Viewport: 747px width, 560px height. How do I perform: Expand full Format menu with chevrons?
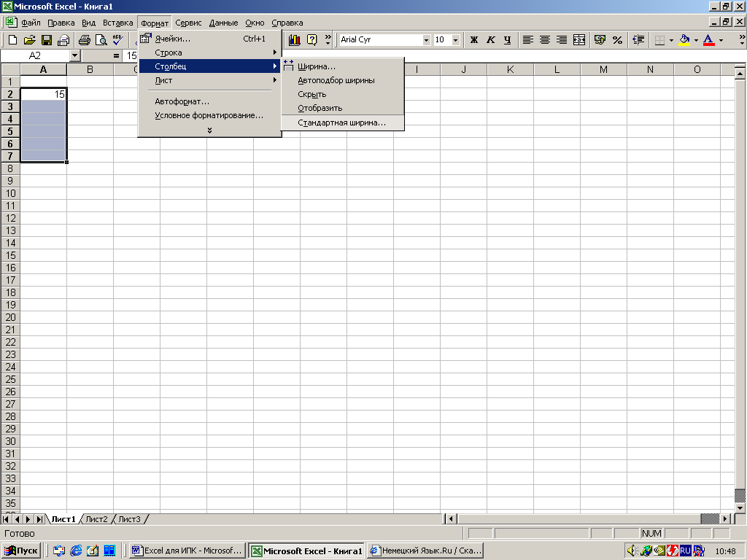[x=209, y=130]
